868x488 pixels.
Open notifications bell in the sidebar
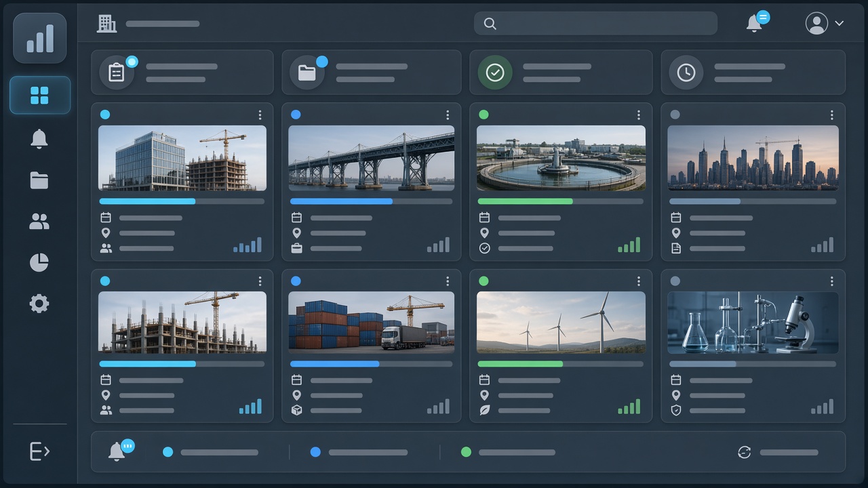[39, 138]
